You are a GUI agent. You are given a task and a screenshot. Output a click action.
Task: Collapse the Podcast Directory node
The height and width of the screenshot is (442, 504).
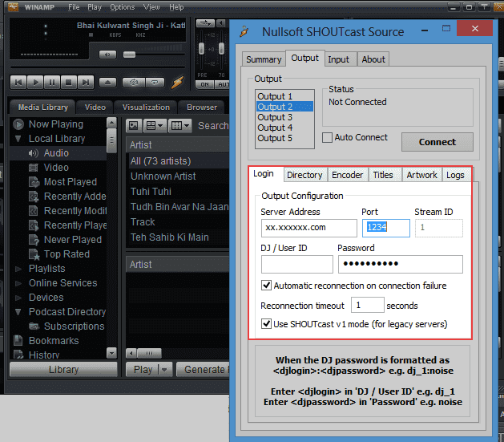pos(18,312)
